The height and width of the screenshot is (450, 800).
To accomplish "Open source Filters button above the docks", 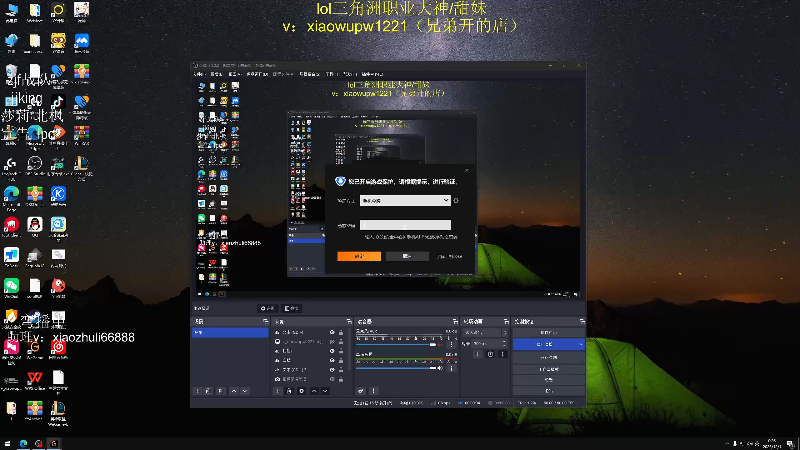I will 292,308.
